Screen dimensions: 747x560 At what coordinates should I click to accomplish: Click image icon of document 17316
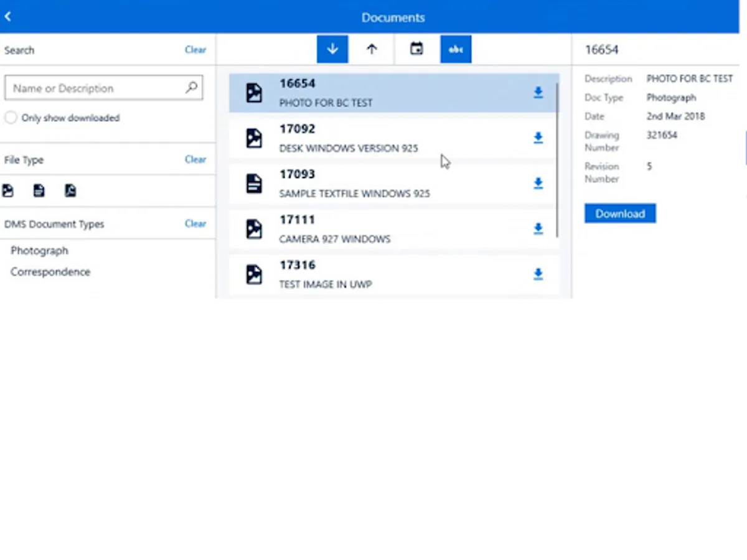coord(254,274)
